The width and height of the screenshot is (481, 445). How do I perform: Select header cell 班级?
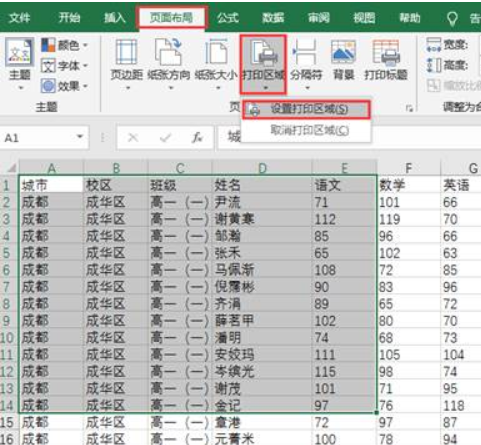(x=180, y=185)
